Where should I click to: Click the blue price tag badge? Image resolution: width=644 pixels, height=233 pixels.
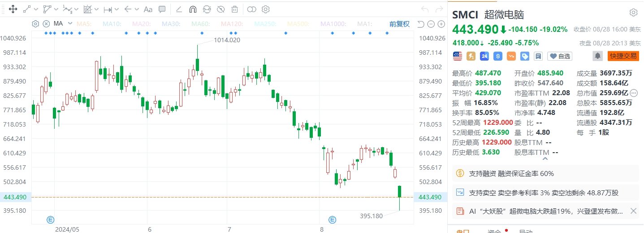525,56
